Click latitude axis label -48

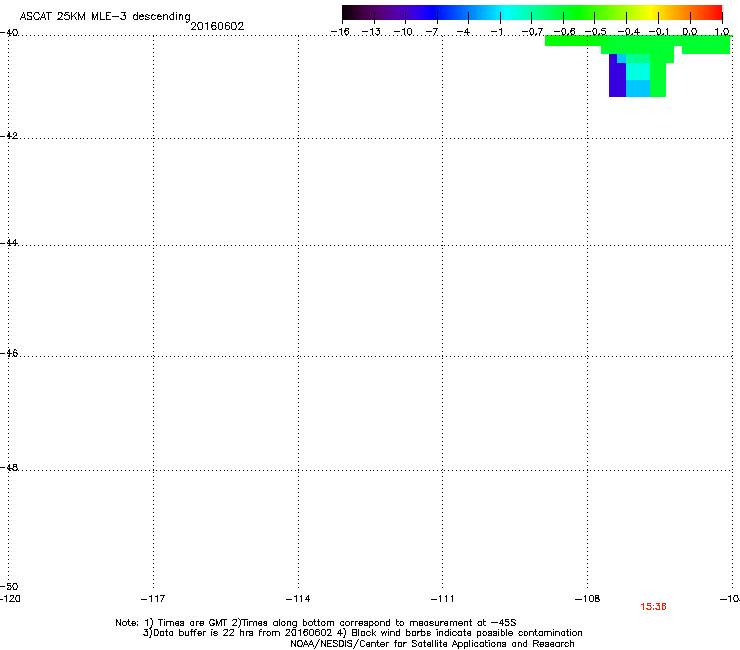[9, 467]
